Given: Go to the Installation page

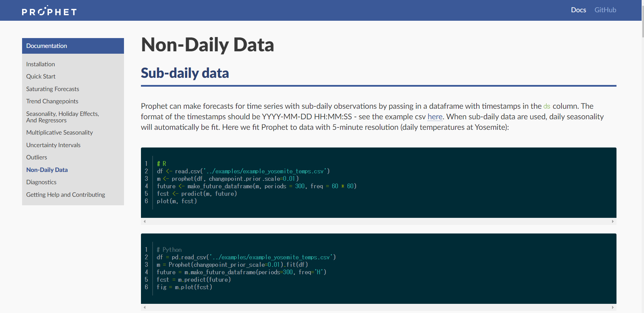Looking at the screenshot, I should point(40,64).
